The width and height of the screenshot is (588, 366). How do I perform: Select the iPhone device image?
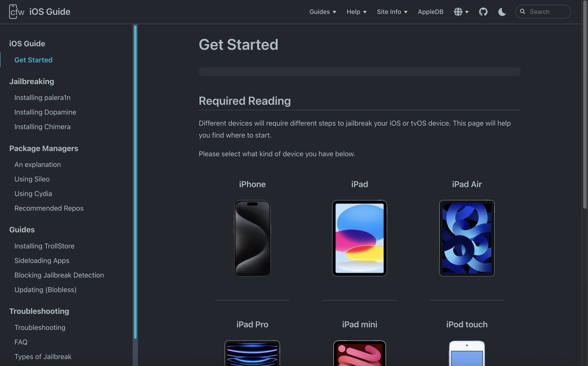(252, 238)
